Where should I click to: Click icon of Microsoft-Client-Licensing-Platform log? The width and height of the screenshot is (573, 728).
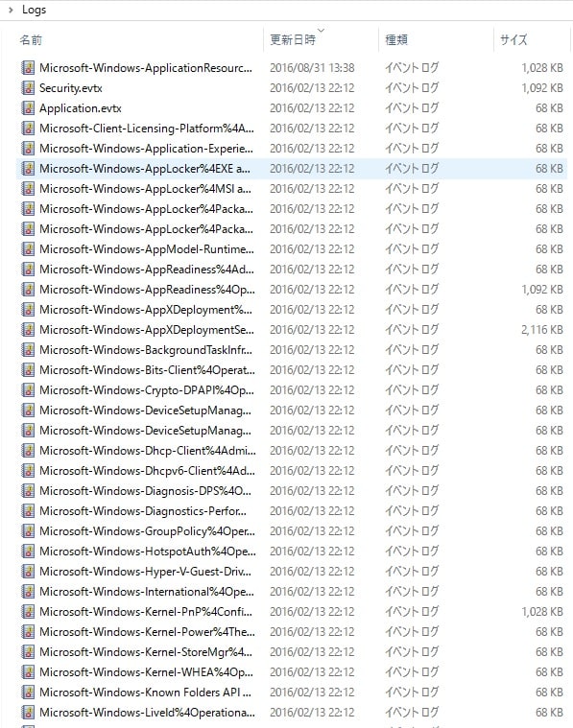click(x=29, y=129)
